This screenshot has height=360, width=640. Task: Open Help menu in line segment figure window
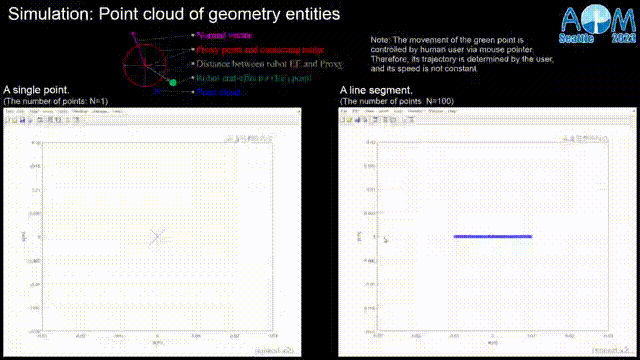(x=453, y=111)
